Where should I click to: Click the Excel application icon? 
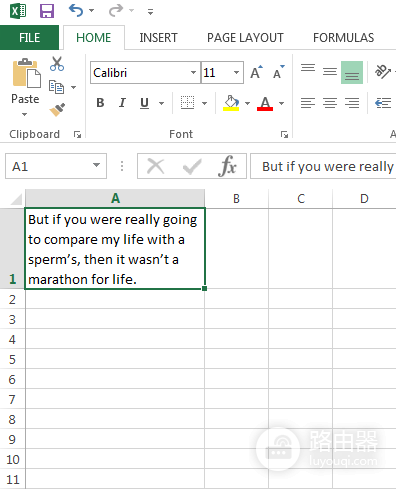[x=18, y=11]
